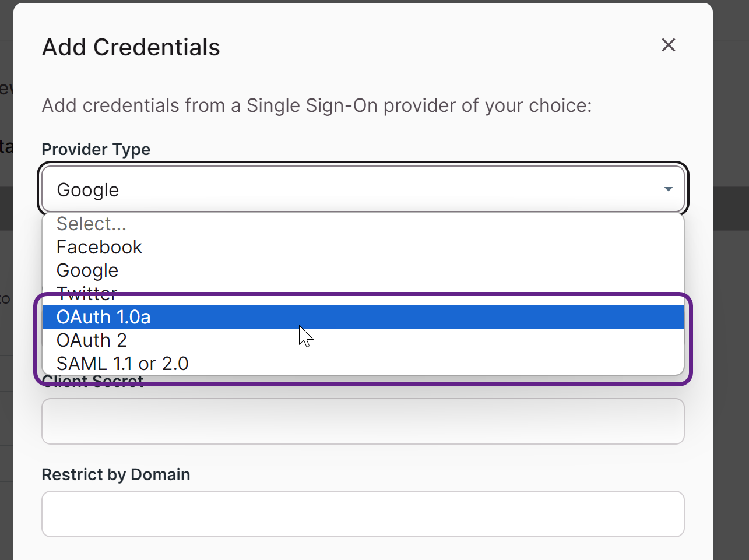The image size is (749, 560).
Task: Choose Google from the provider list
Action: 87,270
